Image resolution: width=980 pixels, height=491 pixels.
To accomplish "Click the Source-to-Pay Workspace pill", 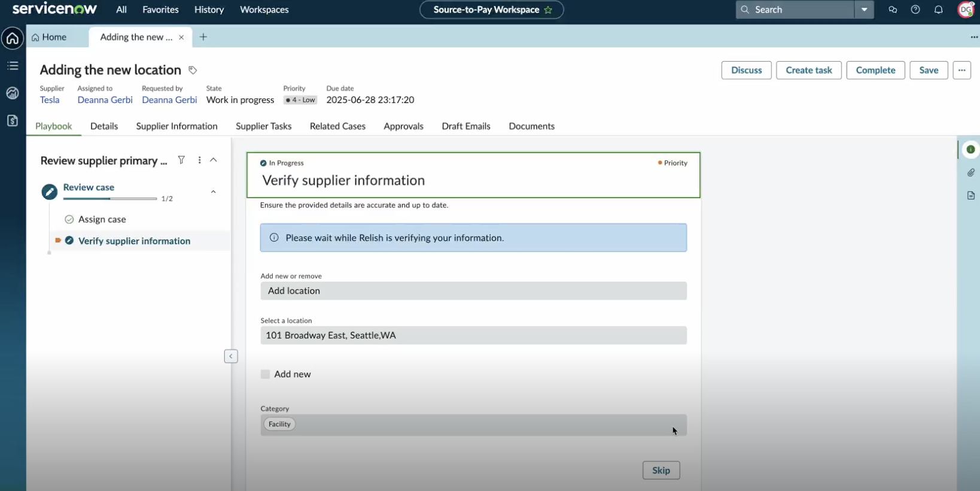I will tap(491, 10).
